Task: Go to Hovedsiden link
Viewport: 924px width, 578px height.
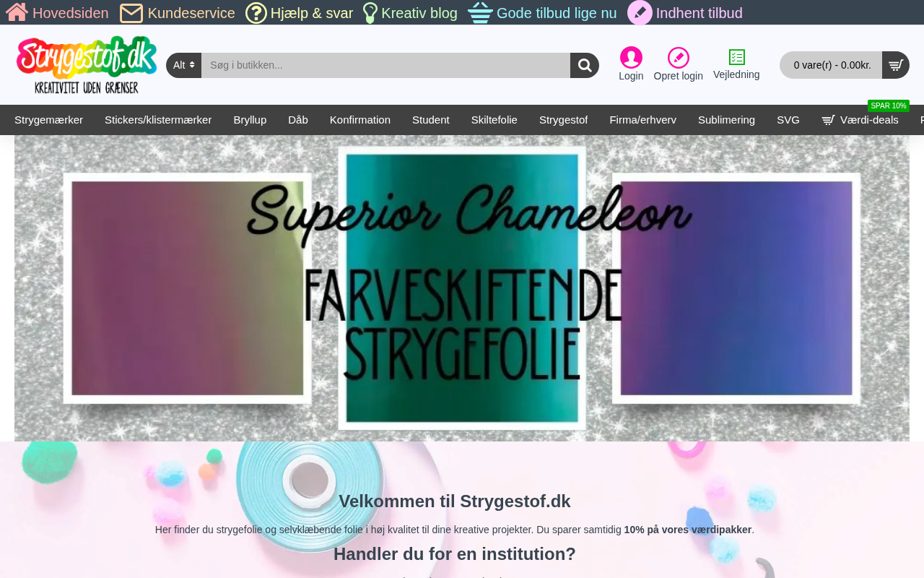Action: (x=71, y=13)
